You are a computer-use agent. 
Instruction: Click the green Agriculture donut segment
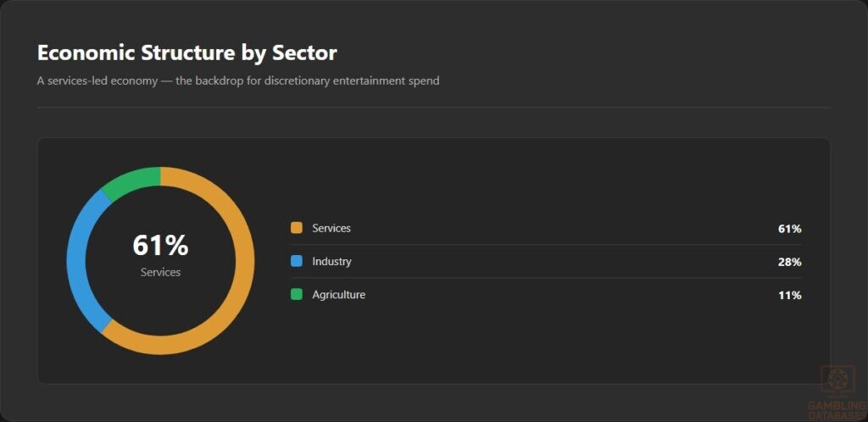pos(133,180)
